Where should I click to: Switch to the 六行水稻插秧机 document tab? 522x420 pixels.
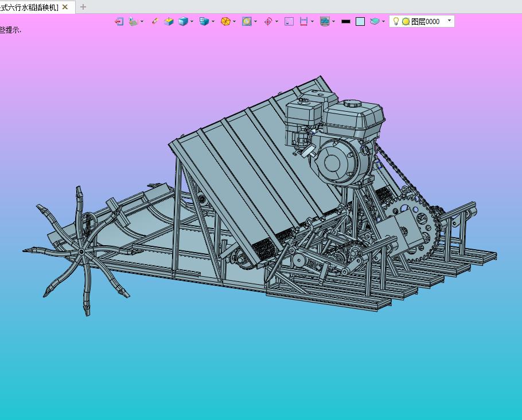pyautogui.click(x=29, y=7)
